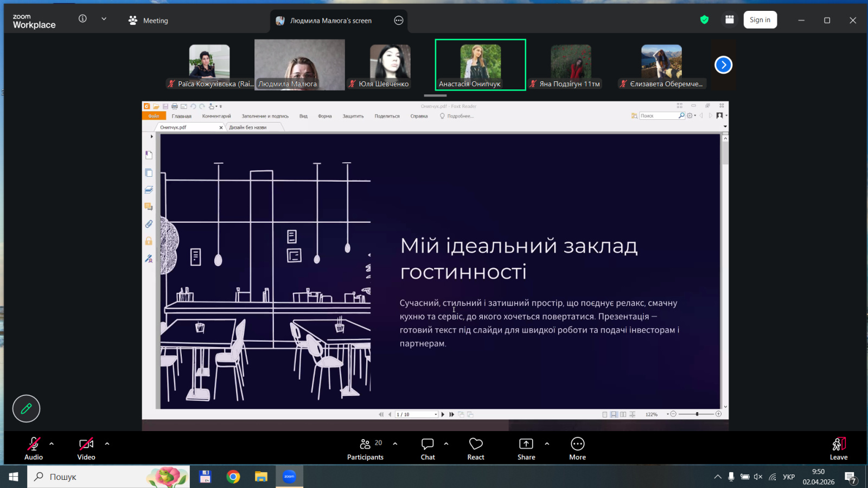Expand video options arrow next to Video
Screen dimensions: 868x488
[x=107, y=444]
